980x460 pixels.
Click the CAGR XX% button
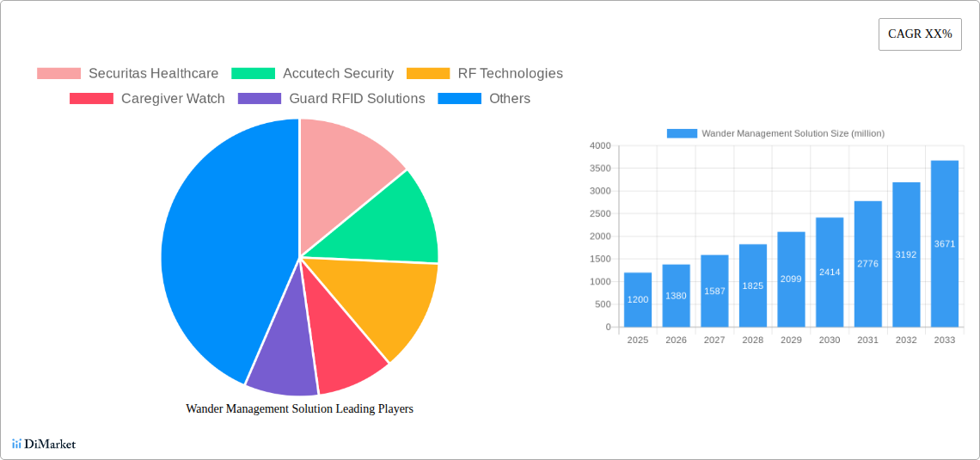[920, 34]
